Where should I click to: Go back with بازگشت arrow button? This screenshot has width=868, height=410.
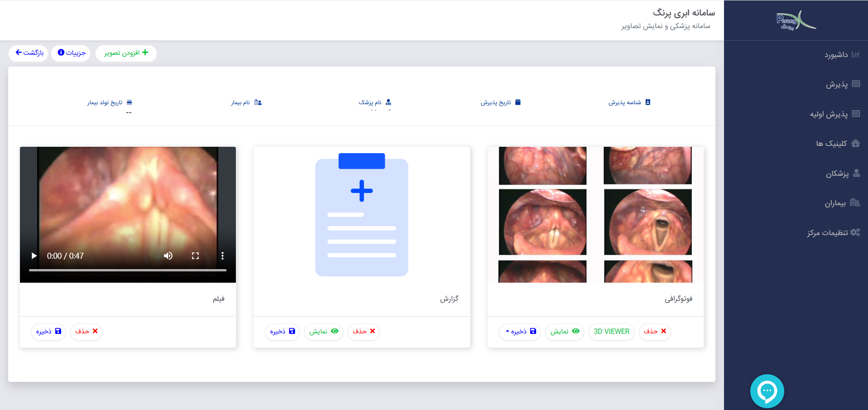tap(29, 53)
